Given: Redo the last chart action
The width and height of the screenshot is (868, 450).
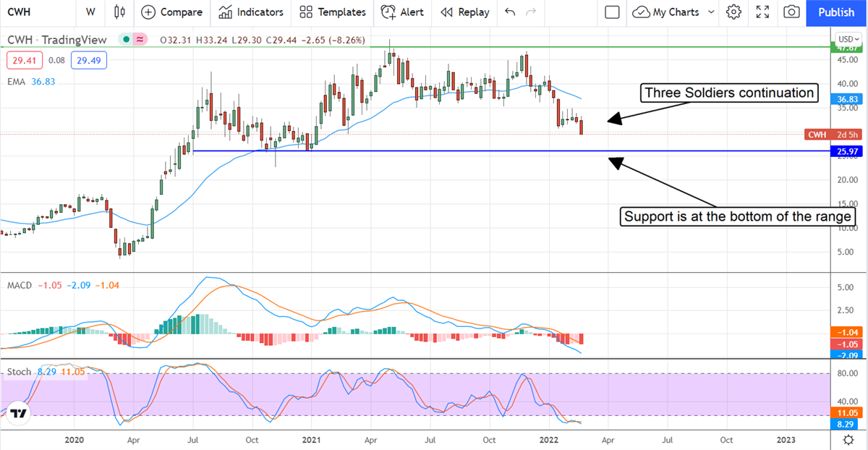Looking at the screenshot, I should 531,12.
